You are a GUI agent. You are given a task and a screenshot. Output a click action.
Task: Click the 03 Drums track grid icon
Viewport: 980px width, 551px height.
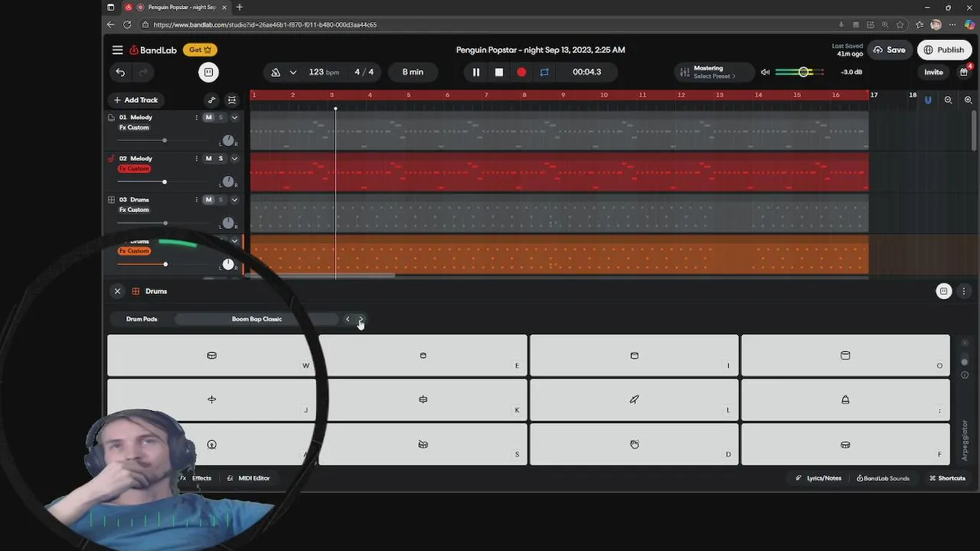tap(111, 200)
